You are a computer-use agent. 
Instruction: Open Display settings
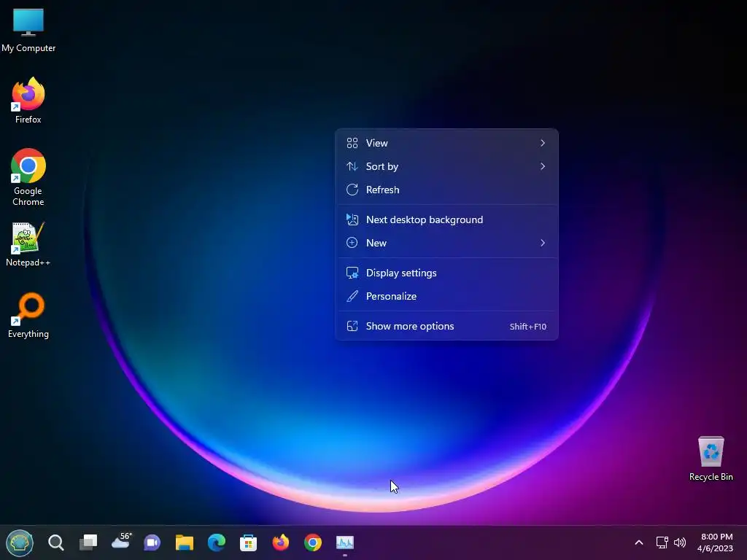point(446,273)
